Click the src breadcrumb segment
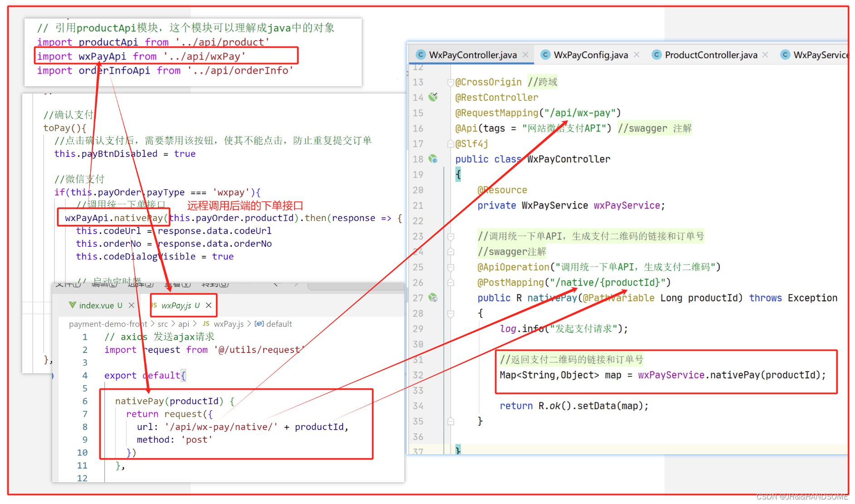This screenshot has width=855, height=504. pyautogui.click(x=162, y=324)
